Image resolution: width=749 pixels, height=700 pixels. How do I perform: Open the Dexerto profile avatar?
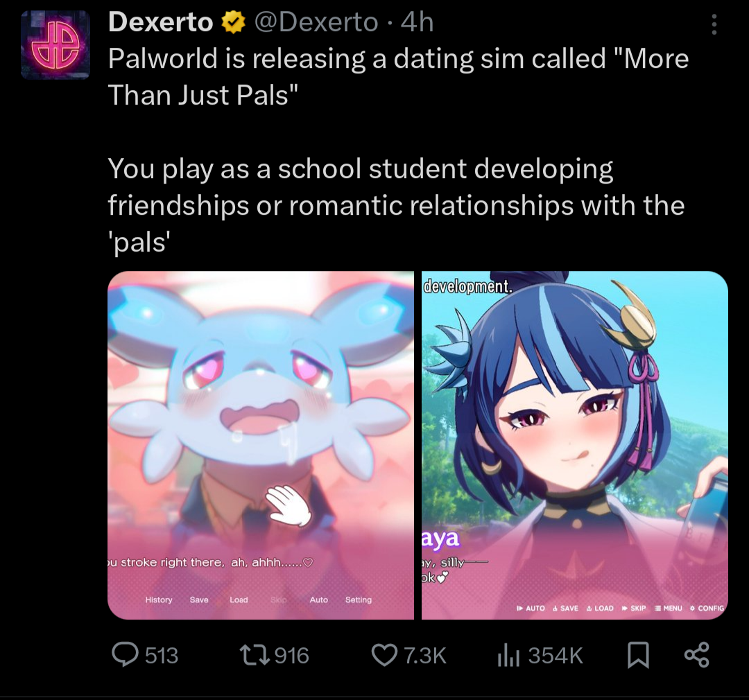[55, 45]
